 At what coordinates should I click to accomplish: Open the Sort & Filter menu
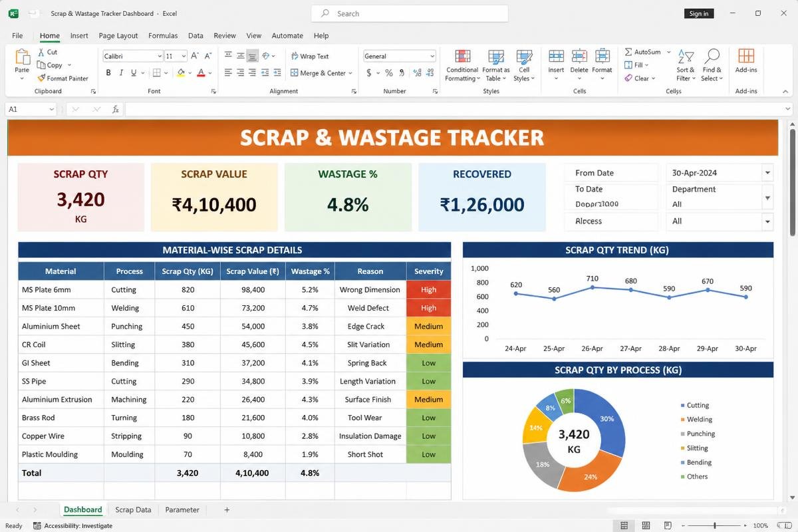tap(686, 65)
